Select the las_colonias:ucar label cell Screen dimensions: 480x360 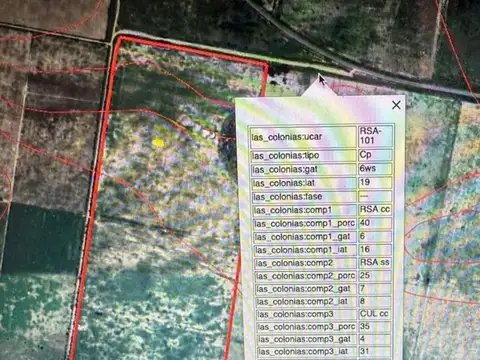(x=303, y=137)
